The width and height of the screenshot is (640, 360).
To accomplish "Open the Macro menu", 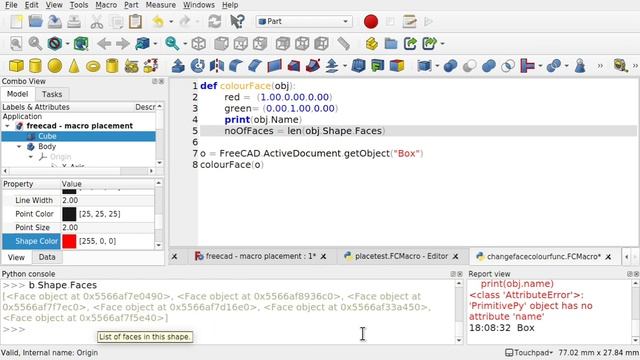I will point(106,5).
